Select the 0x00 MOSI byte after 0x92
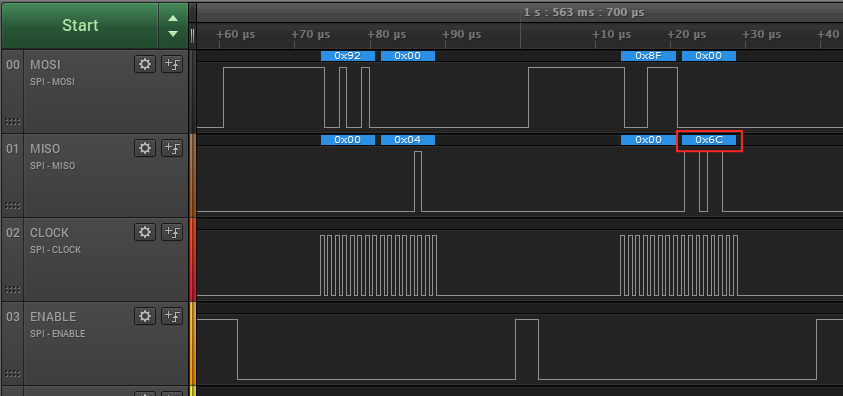 pos(408,56)
